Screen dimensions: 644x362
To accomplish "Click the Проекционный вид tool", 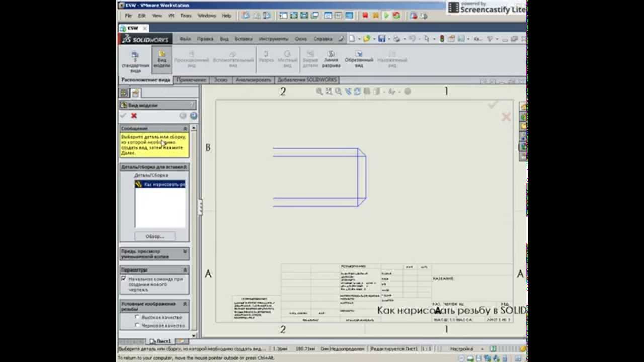I will (x=191, y=59).
